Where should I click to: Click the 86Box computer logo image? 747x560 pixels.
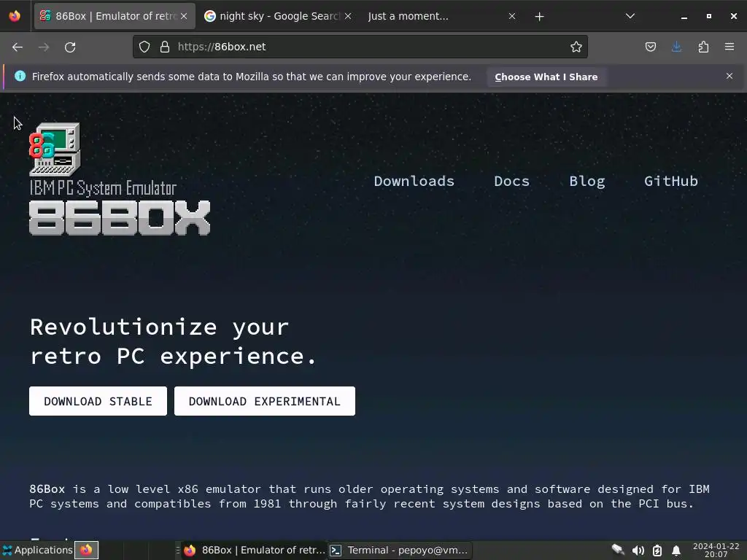[x=55, y=149]
